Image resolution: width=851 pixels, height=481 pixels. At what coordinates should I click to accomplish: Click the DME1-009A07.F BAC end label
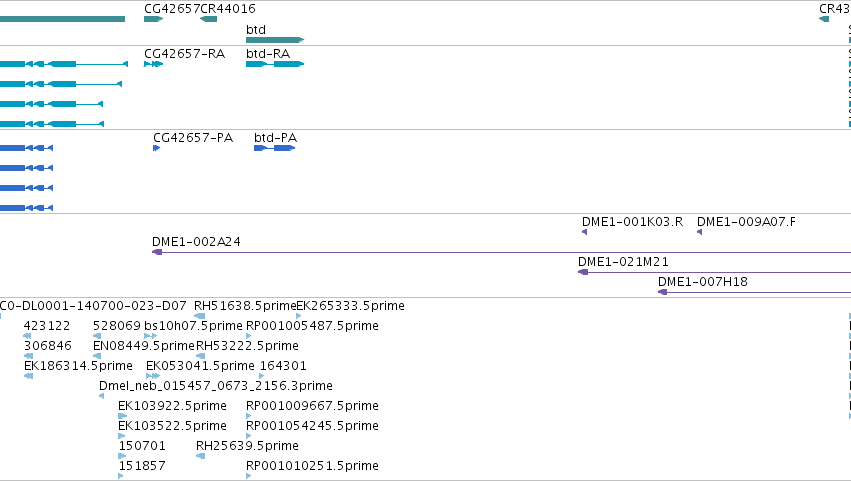tap(746, 222)
